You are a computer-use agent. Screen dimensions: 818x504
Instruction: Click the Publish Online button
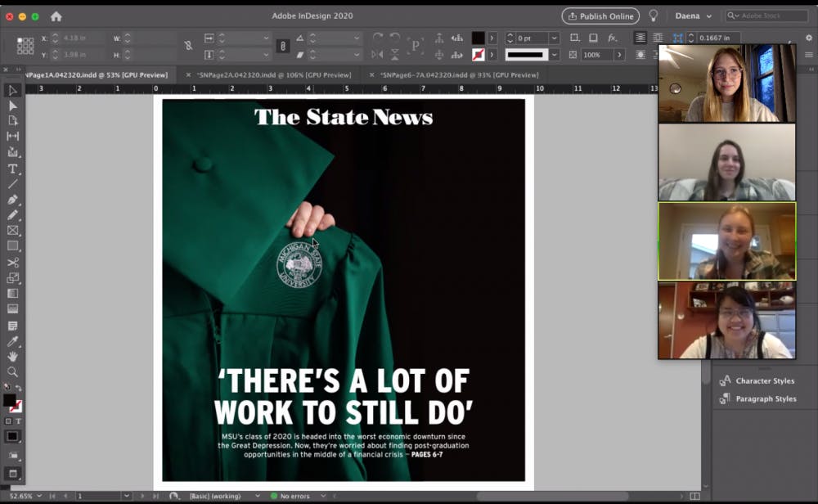(x=600, y=16)
